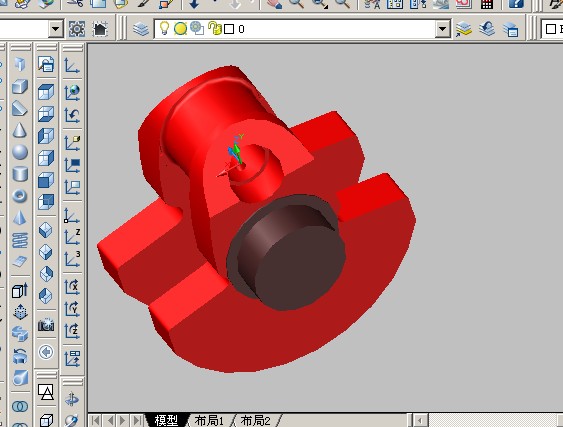Switch to Front view
This screenshot has width=563, height=427.
pos(46,180)
